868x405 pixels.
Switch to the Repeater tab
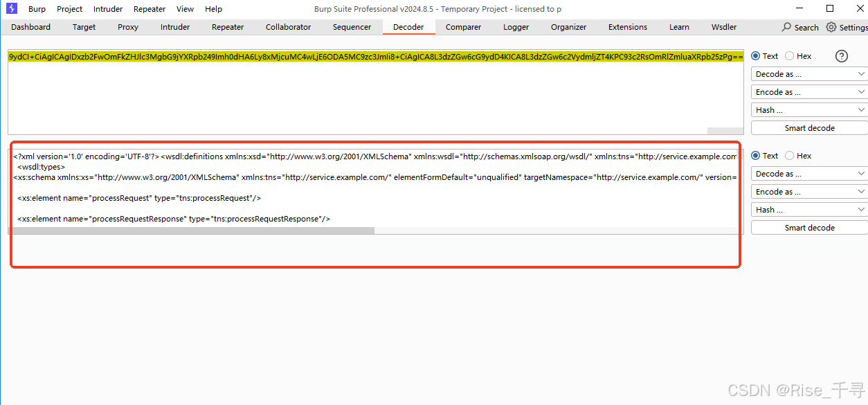point(228,27)
